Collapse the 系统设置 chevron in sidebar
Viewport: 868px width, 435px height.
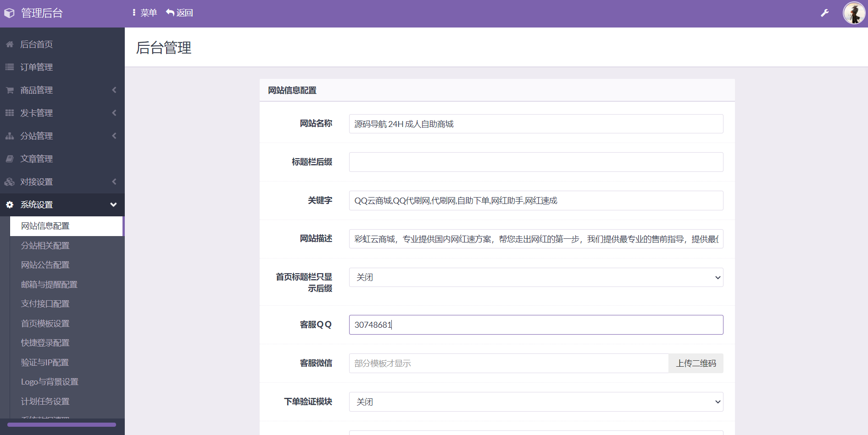tap(113, 205)
